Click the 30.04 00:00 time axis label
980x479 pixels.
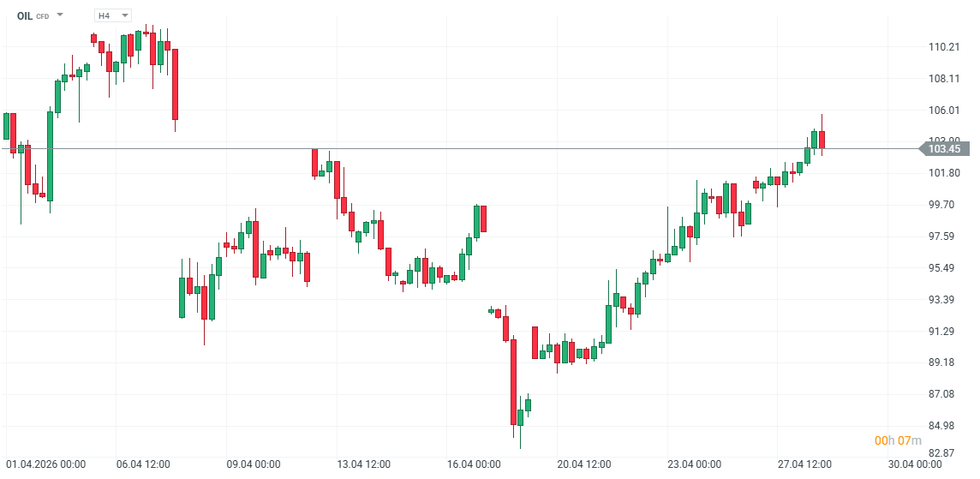[915, 464]
